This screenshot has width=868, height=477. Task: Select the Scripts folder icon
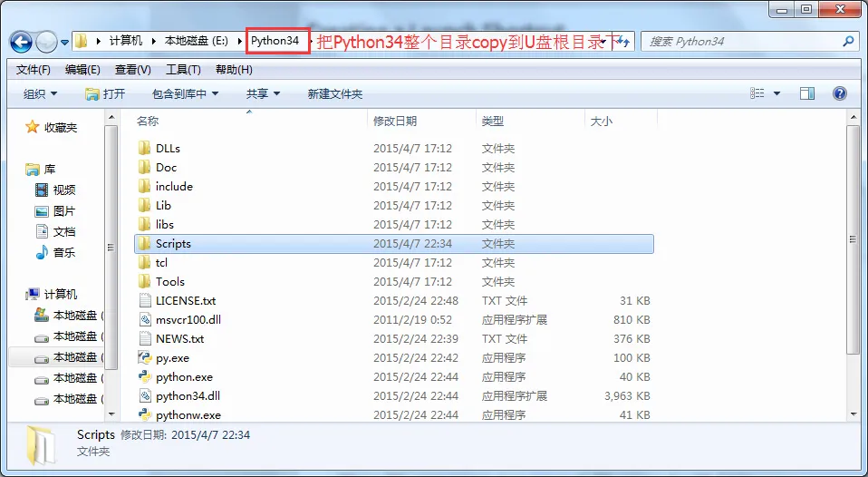coord(144,243)
